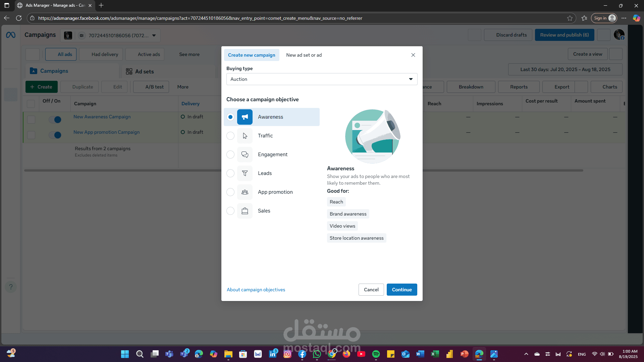The image size is (644, 362).
Task: Show hidden system tray icons chevron
Action: 526,354
